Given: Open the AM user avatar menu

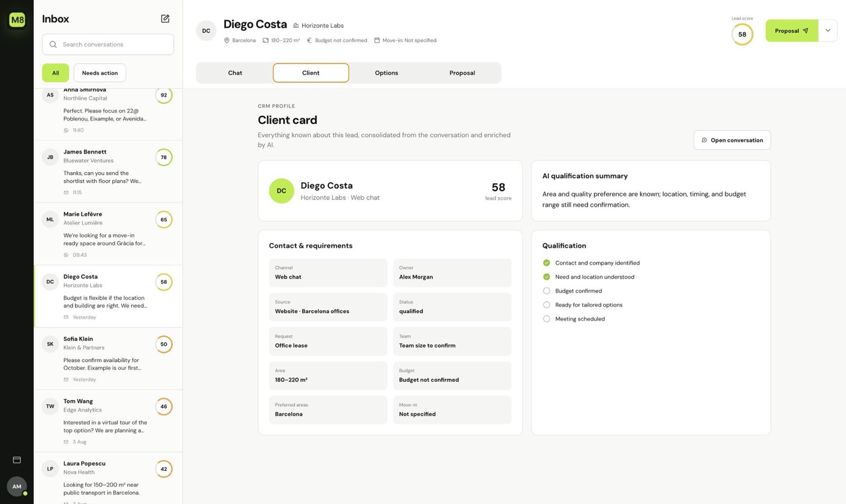Looking at the screenshot, I should pyautogui.click(x=17, y=486).
